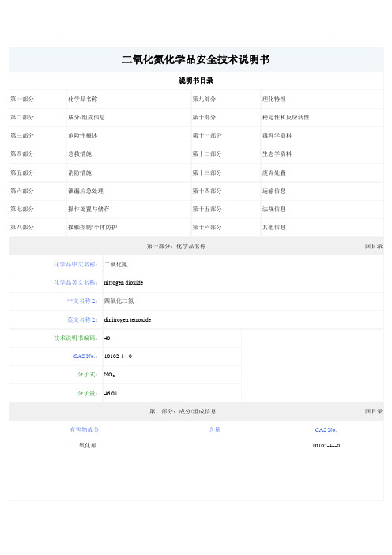Image resolution: width=392 pixels, height=555 pixels.
Task: Click the 第十部分 contents cell
Action: (204, 117)
